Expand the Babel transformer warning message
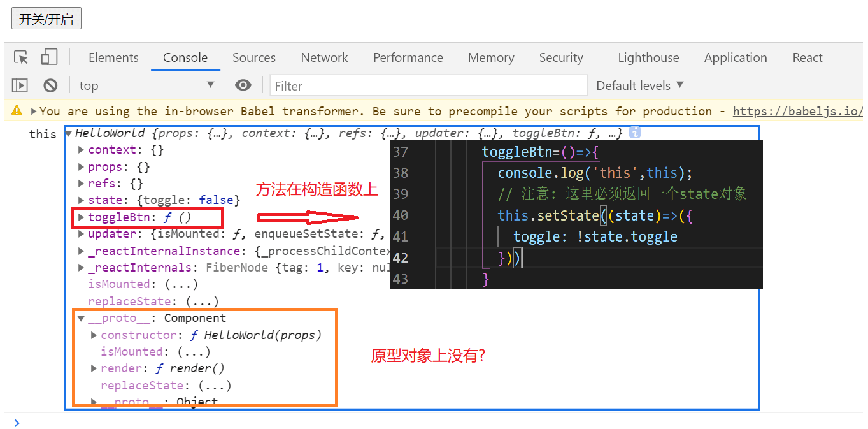 (x=34, y=111)
